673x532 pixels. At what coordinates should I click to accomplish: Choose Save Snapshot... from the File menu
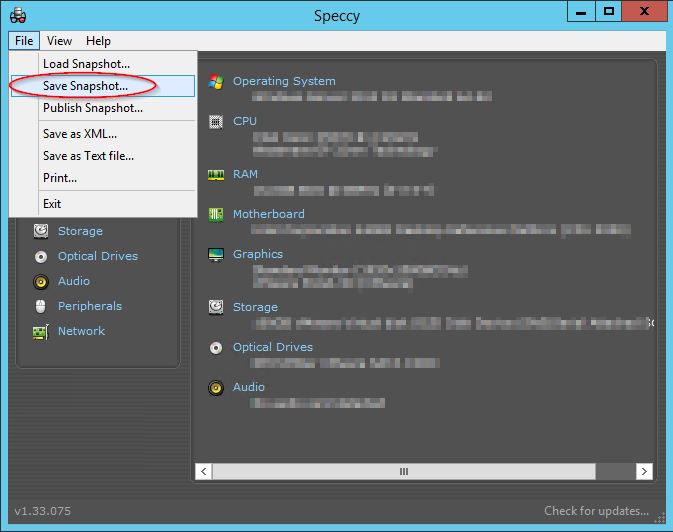click(85, 86)
